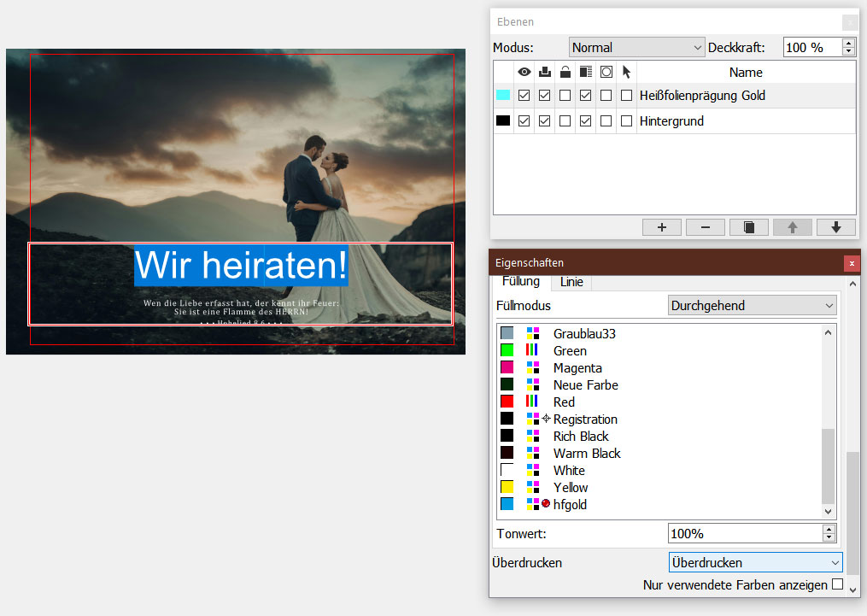The image size is (867, 616).
Task: Select the Hintergrund layer by name
Action: 671,121
